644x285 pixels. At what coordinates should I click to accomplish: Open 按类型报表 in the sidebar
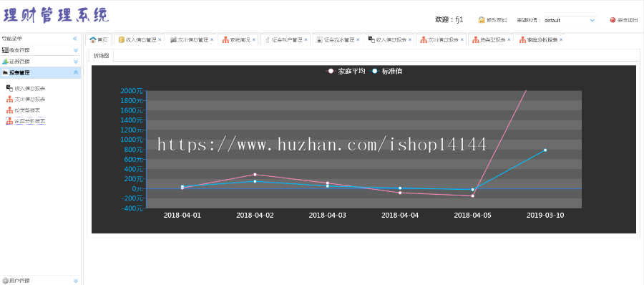23,110
